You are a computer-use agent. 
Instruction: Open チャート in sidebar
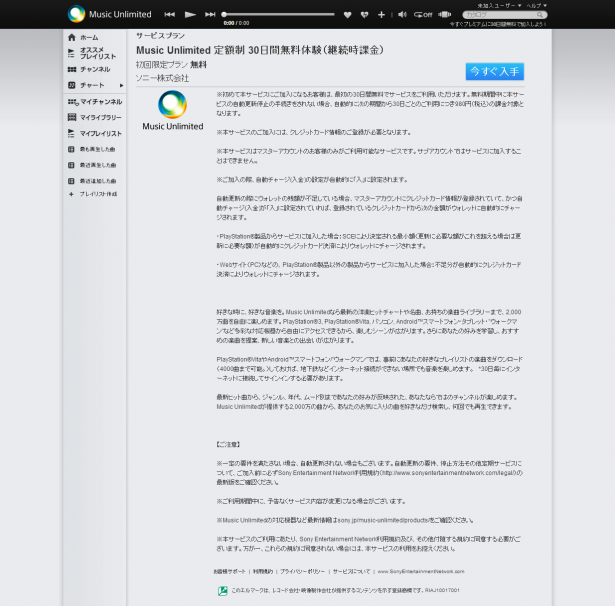[x=92, y=85]
